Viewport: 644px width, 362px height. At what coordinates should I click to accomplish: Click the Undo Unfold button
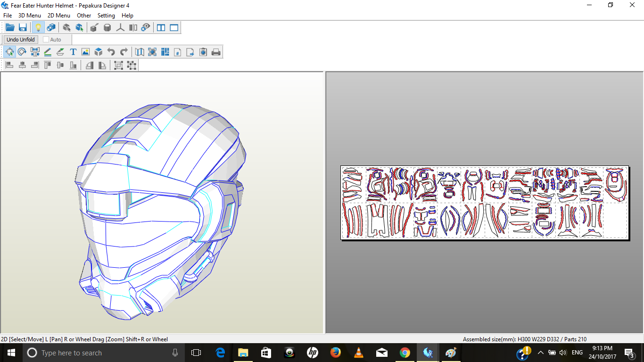coord(21,40)
